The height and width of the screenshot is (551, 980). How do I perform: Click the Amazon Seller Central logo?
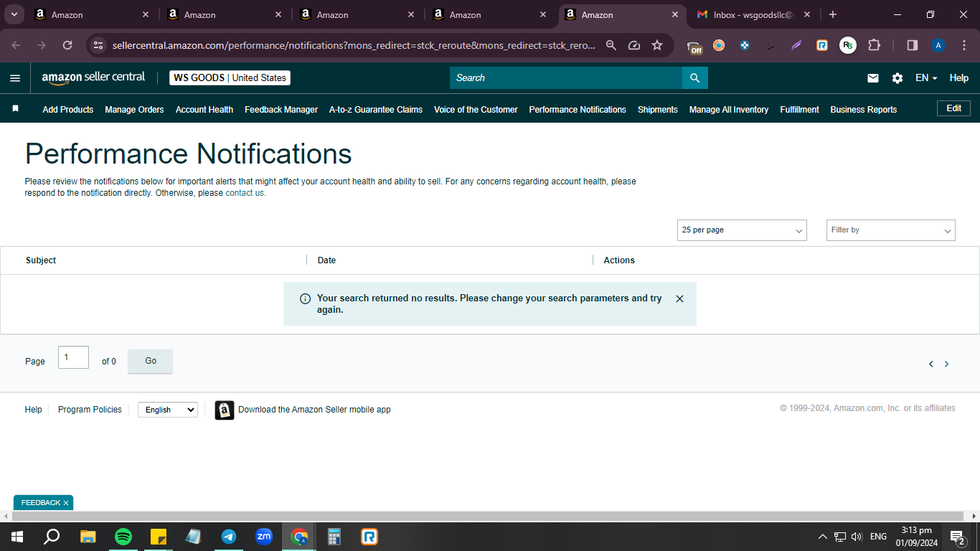tap(93, 77)
